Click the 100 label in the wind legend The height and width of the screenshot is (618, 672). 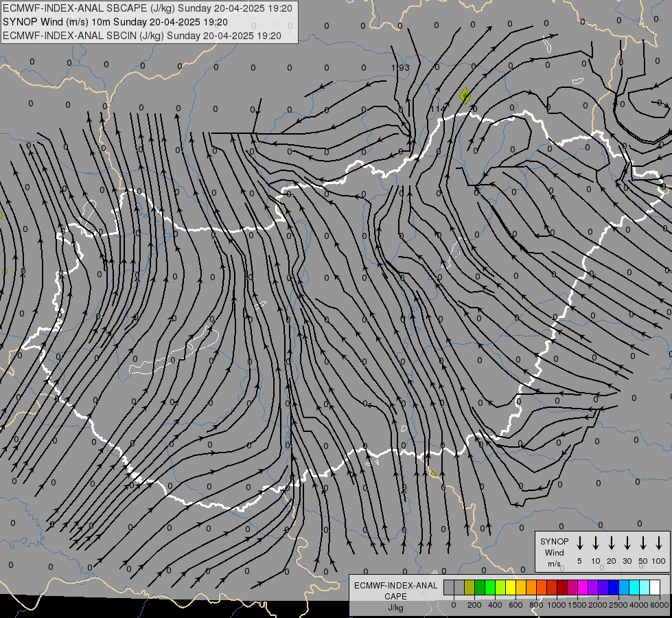tap(659, 561)
